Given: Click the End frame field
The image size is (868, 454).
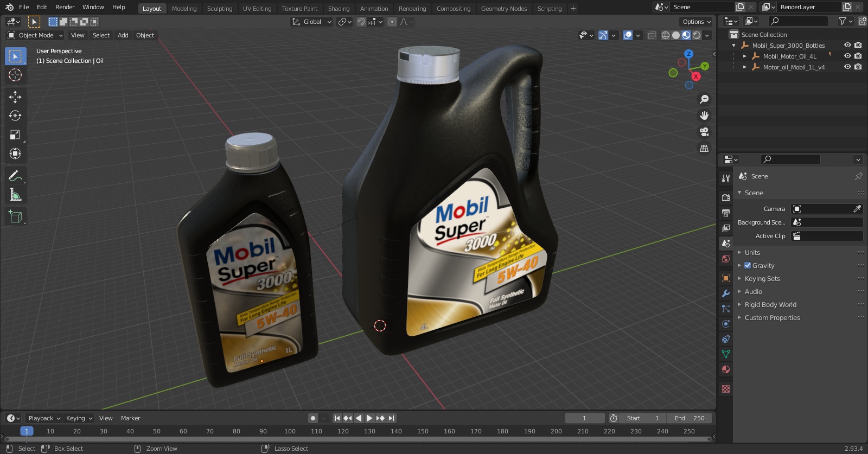Looking at the screenshot, I should point(689,418).
